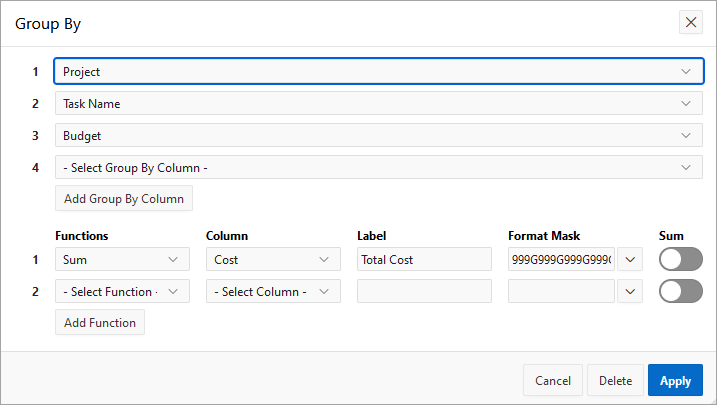
Task: Click the Add Group By Column button
Action: 123,198
